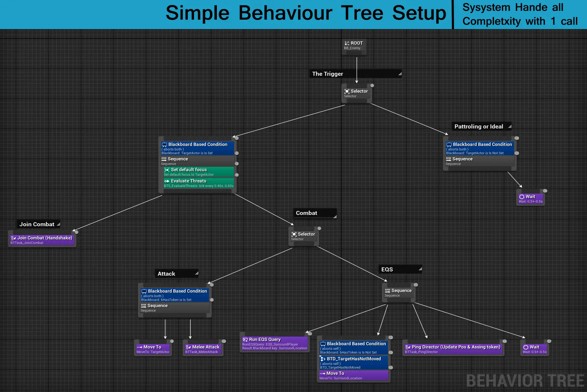Click the TargetActor Is Set Blackboard Condition icon

click(x=164, y=144)
